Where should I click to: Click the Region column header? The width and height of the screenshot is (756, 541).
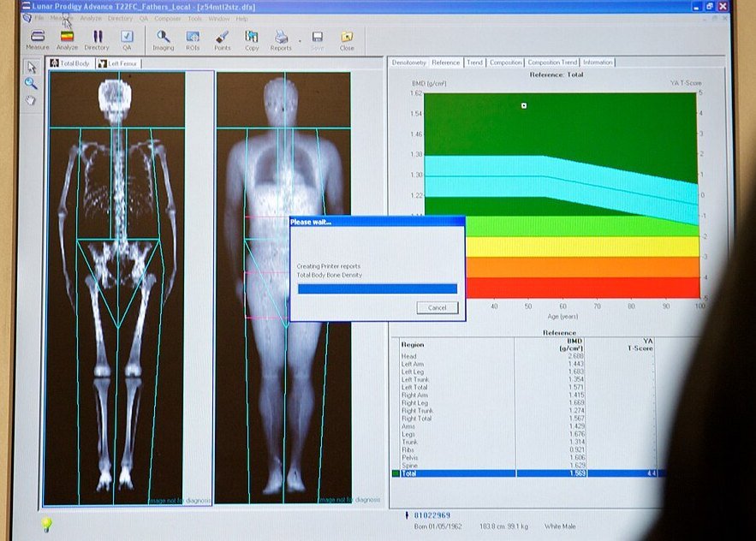pyautogui.click(x=412, y=344)
